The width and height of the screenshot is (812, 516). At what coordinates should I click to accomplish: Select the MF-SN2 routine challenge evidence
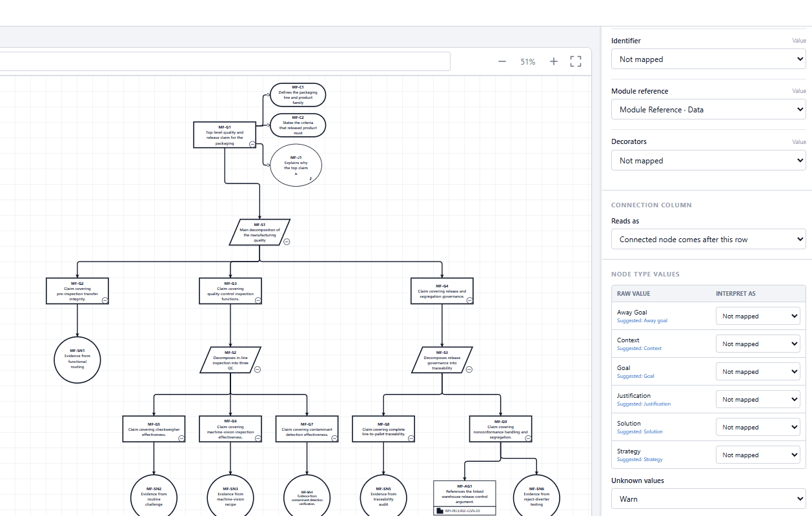pos(154,497)
